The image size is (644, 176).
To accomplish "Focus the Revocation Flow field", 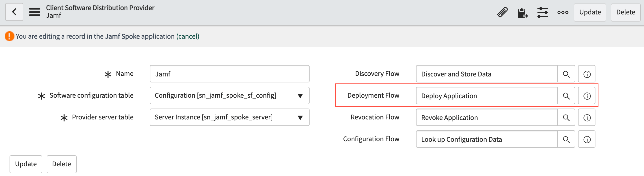I will (487, 118).
